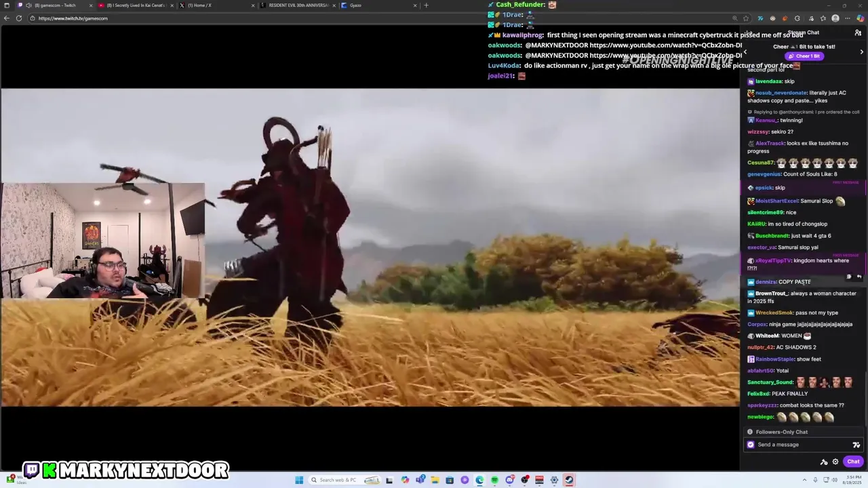Click the purple Chat send button
868x488 pixels.
pos(853,462)
